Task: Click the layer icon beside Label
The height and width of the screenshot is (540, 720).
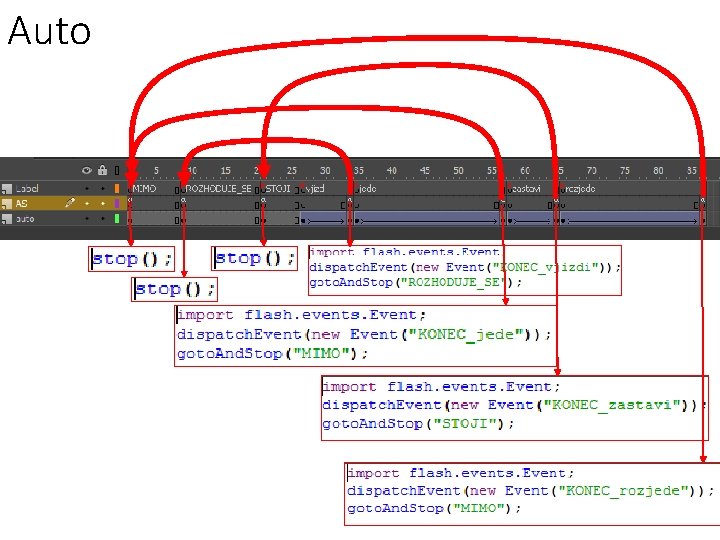Action: click(6, 188)
